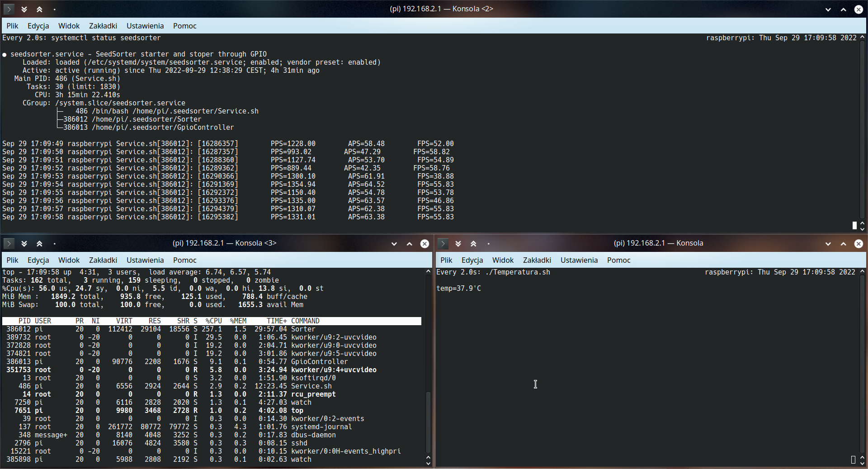The height and width of the screenshot is (469, 868).
Task: Minimize the Konsola <2> window
Action: (x=828, y=9)
